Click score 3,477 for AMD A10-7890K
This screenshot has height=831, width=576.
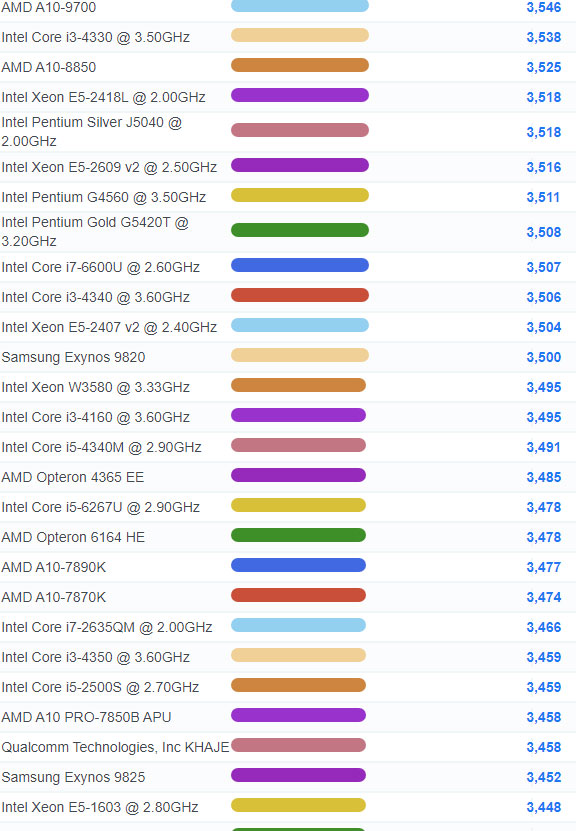click(544, 567)
